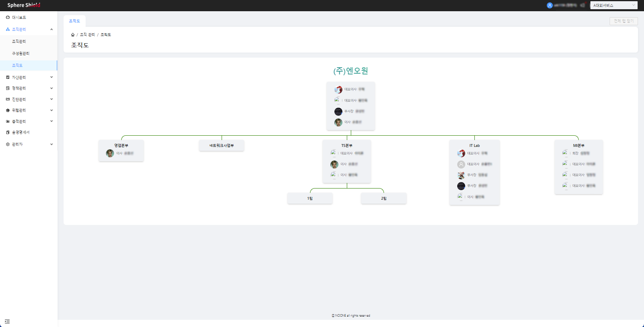Switch to the 조직도 tab

pyautogui.click(x=74, y=21)
